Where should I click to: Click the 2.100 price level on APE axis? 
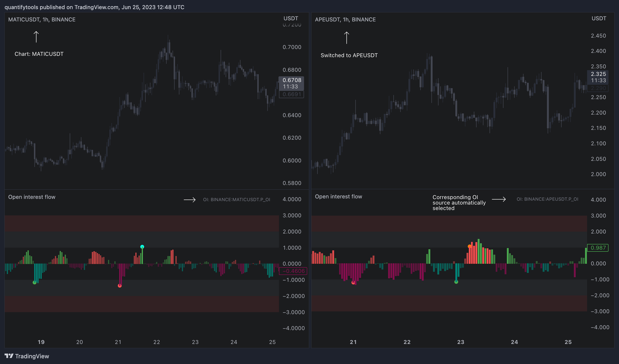tap(598, 143)
